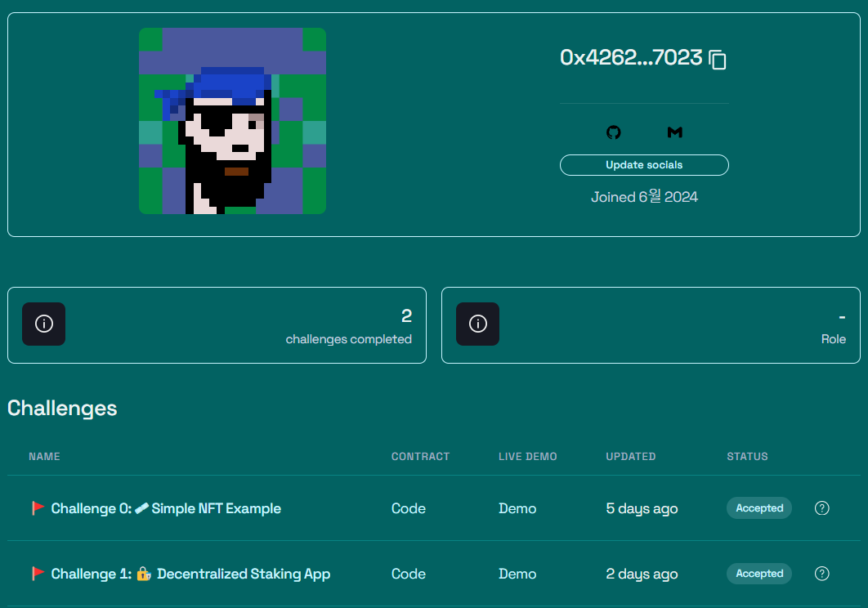Open Demo link for Challenge 1
This screenshot has height=608, width=868.
coord(517,574)
